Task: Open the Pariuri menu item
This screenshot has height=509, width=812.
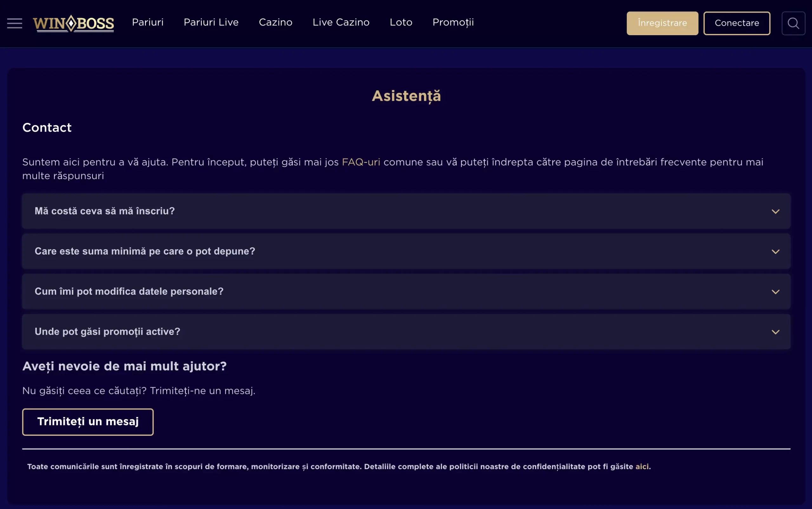Action: click(x=147, y=22)
